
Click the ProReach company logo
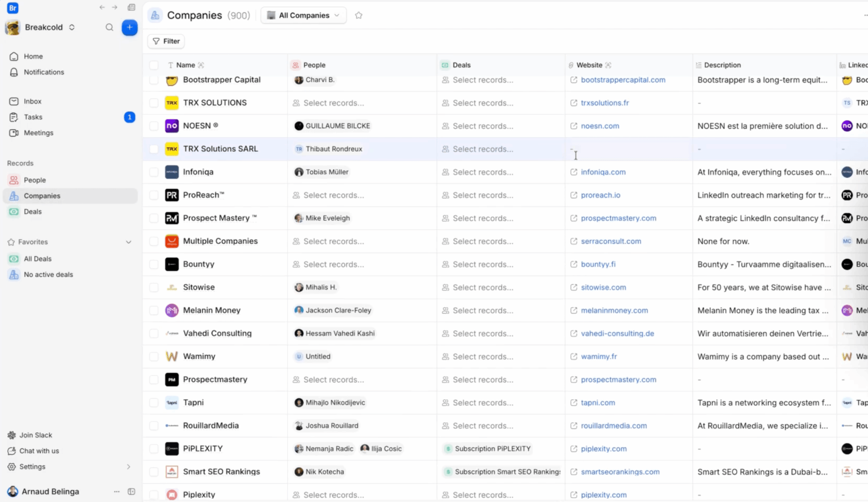[172, 195]
